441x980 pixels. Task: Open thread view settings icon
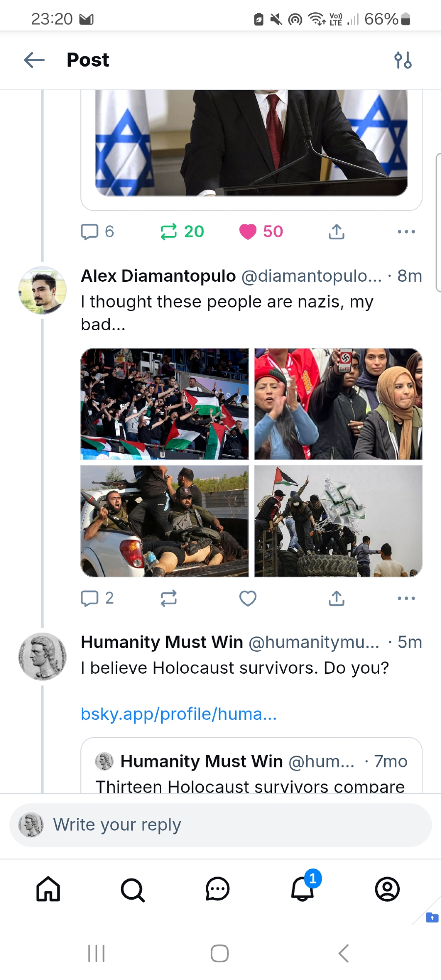click(403, 60)
